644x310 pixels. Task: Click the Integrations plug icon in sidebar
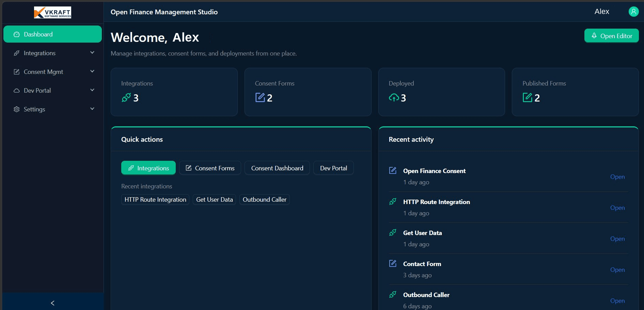pos(16,53)
